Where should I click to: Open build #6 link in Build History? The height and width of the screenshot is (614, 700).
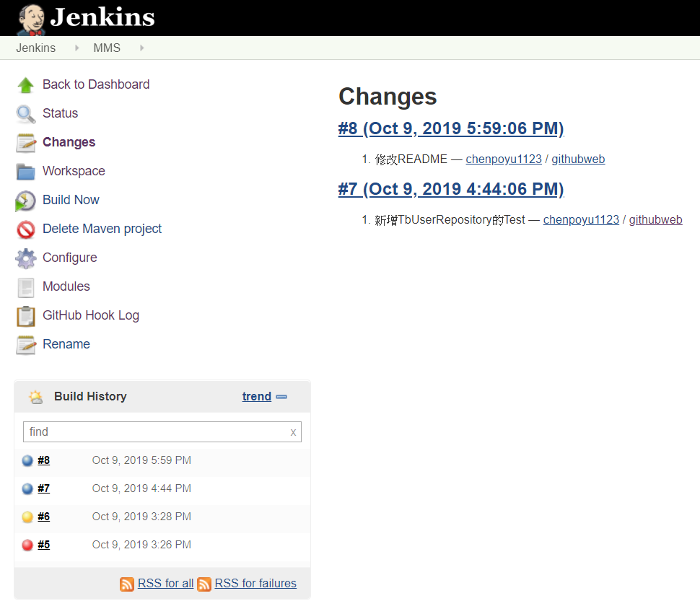click(44, 517)
